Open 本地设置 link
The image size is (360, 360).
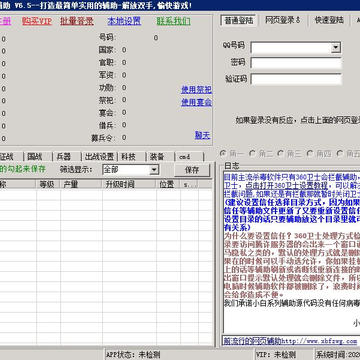point(124,21)
